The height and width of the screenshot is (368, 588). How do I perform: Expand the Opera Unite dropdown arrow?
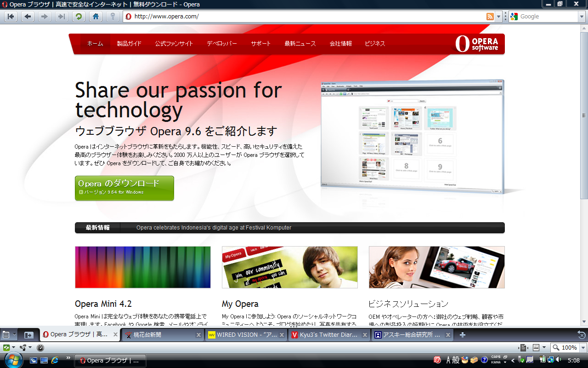(x=30, y=348)
